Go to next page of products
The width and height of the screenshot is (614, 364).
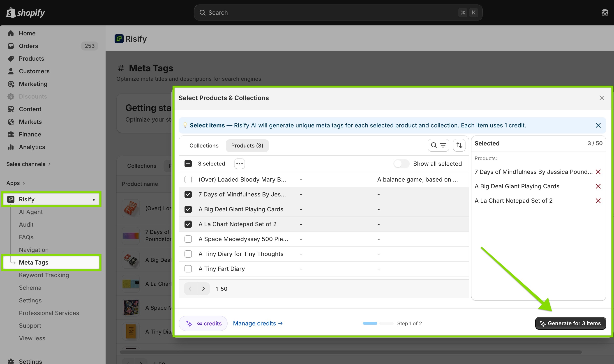coord(203,289)
